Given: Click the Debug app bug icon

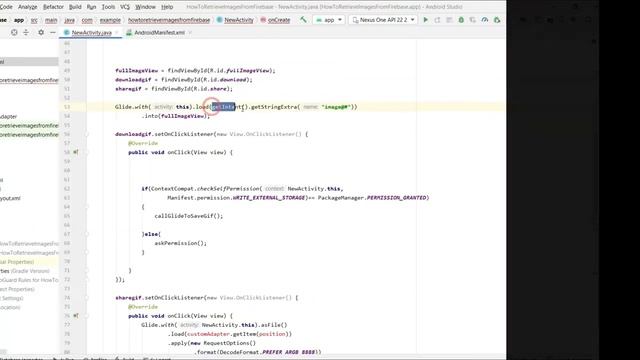Looking at the screenshot, I should pos(461,20).
